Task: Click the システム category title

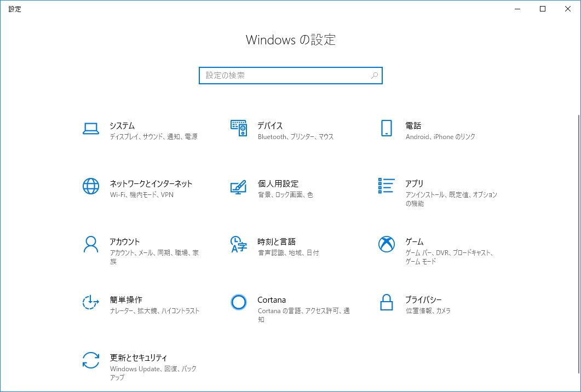Action: (122, 125)
